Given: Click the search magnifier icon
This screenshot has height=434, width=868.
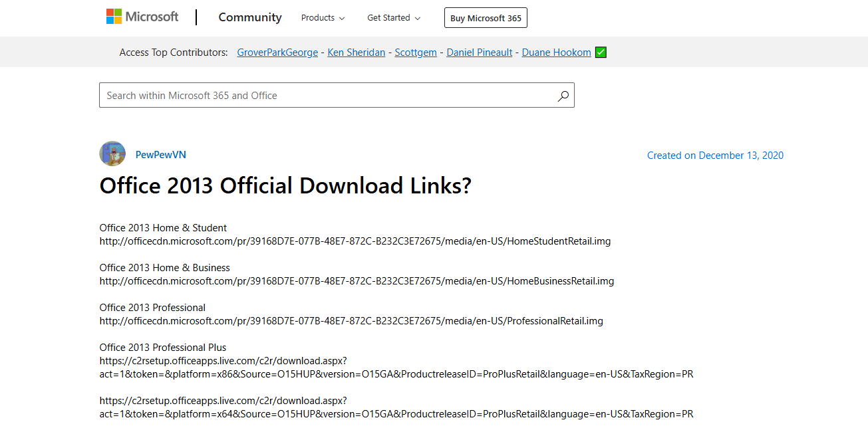Looking at the screenshot, I should coord(563,96).
